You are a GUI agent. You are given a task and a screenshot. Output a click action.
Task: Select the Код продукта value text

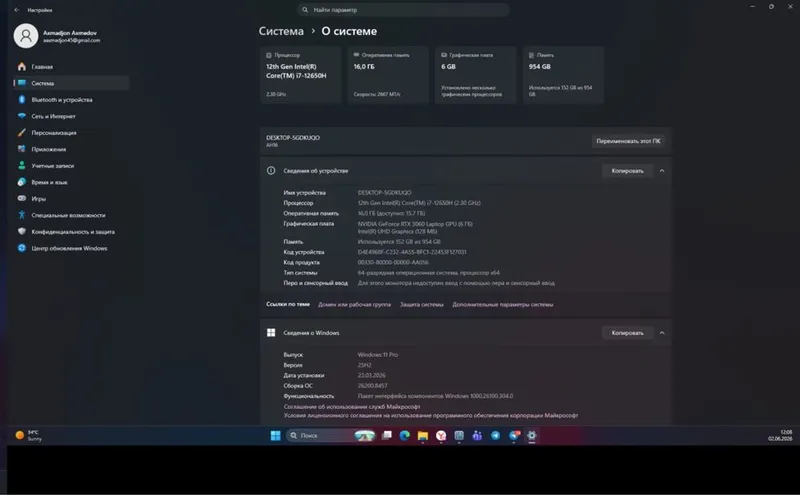point(393,262)
